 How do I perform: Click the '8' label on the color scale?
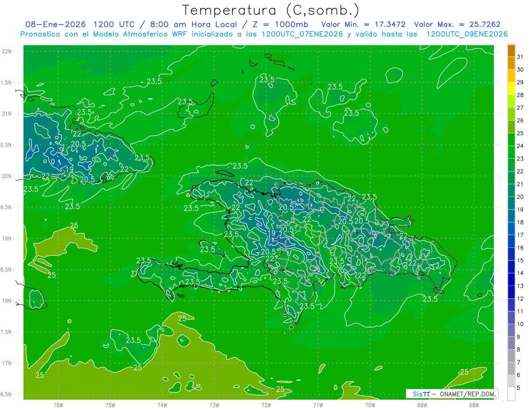[x=519, y=350]
